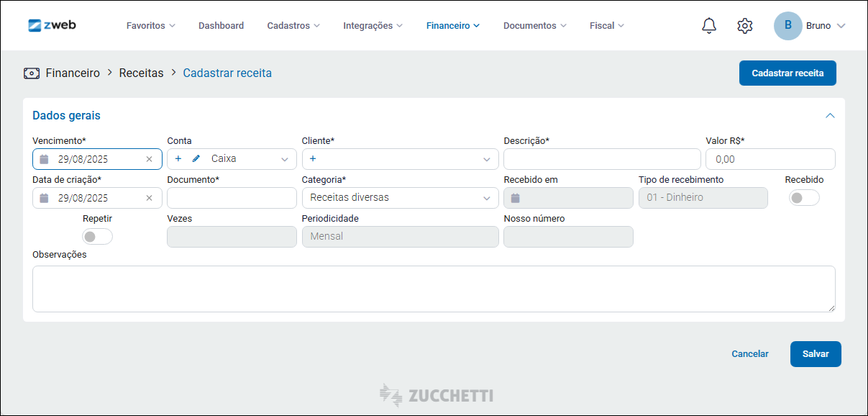Go to the Dashboard menu item
868x416 pixels.
(221, 26)
